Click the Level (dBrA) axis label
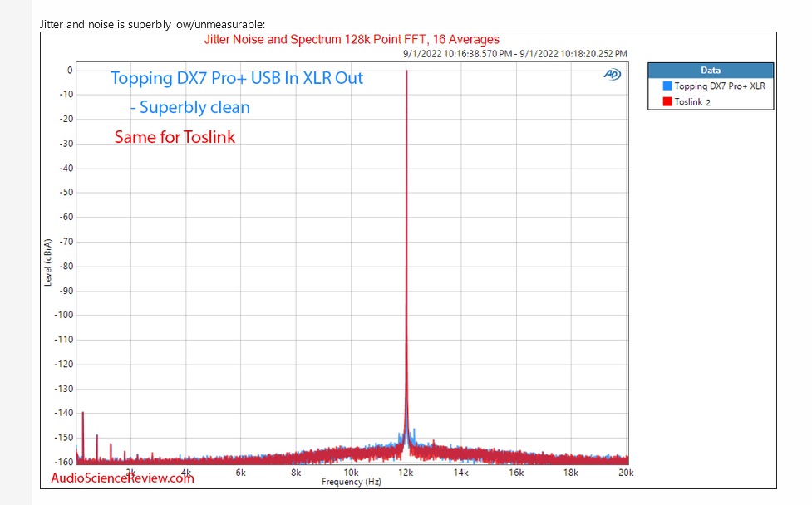Viewport: 812px width, 505px height. (48, 262)
